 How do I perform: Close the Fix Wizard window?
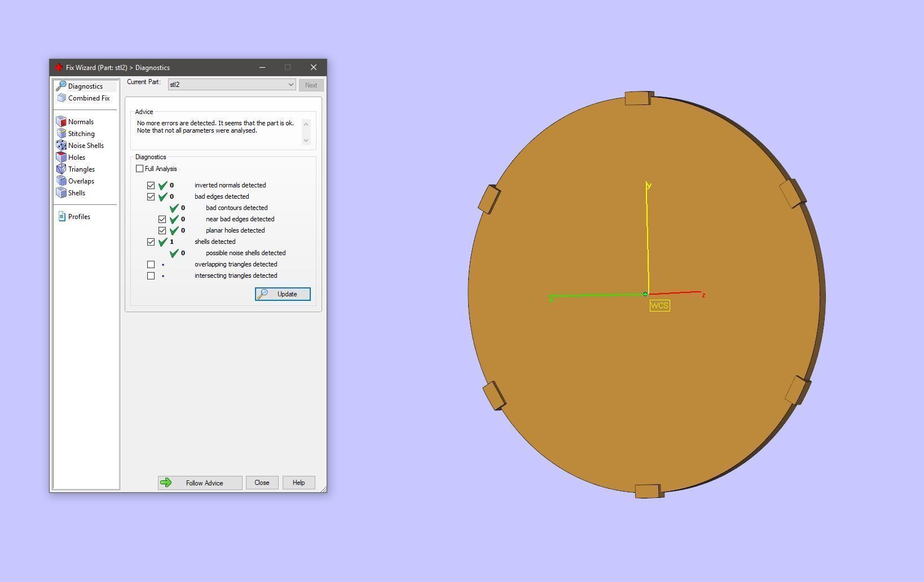tap(314, 67)
